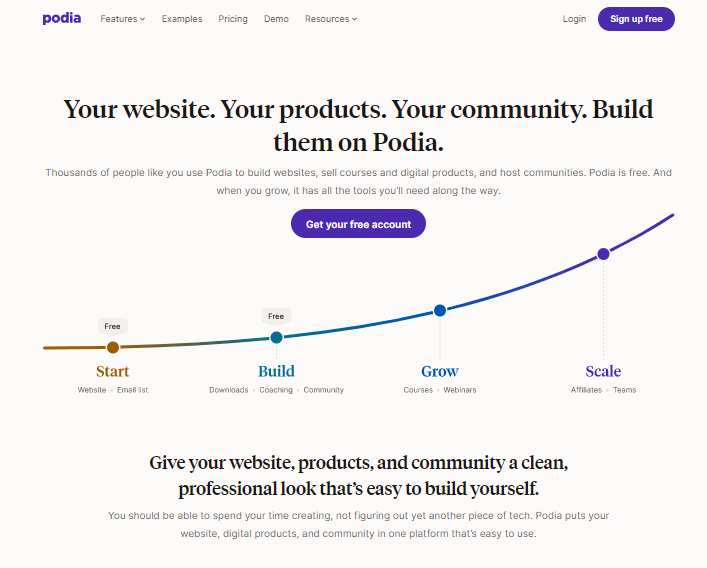Select the teal Build dot on curve
Viewport: 707px width, 568px height.
coord(276,337)
